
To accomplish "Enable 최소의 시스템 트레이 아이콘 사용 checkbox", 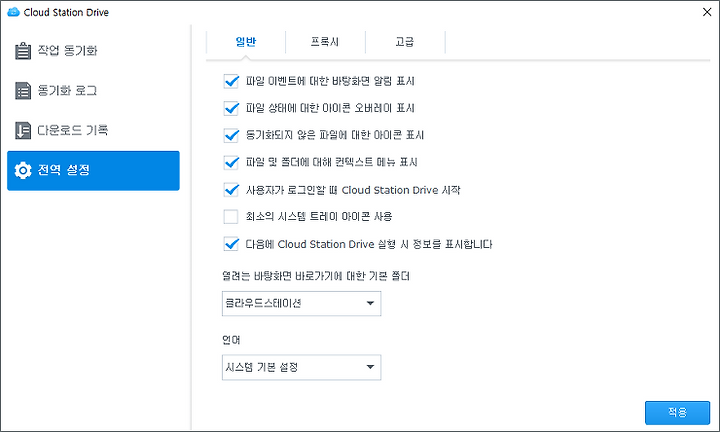I will (x=231, y=216).
